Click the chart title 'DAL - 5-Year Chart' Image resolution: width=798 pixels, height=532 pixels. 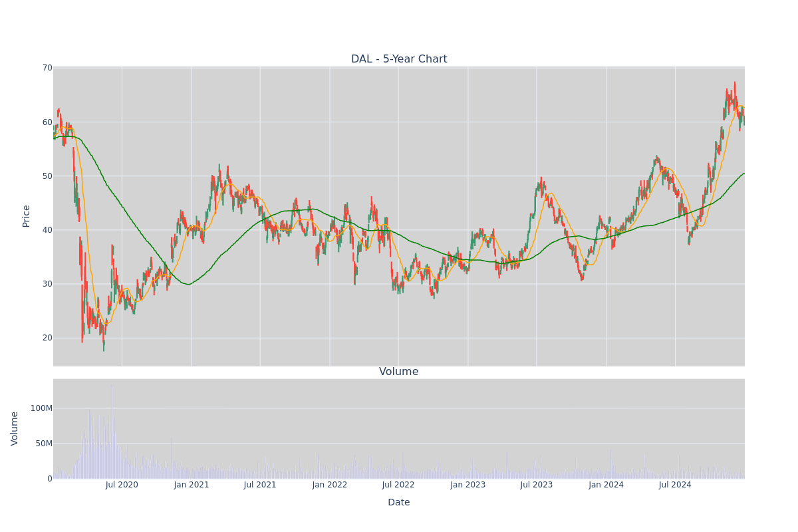coord(399,59)
